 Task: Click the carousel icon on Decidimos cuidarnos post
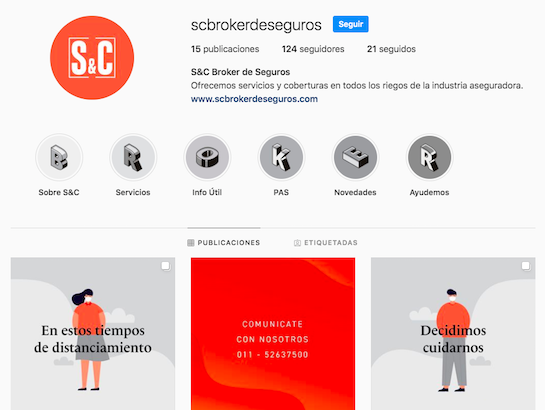tap(526, 266)
